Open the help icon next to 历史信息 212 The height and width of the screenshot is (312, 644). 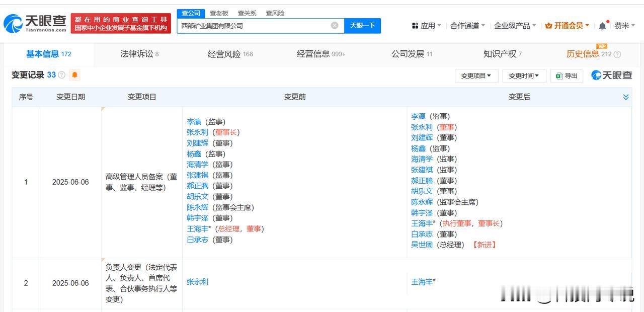pos(617,54)
